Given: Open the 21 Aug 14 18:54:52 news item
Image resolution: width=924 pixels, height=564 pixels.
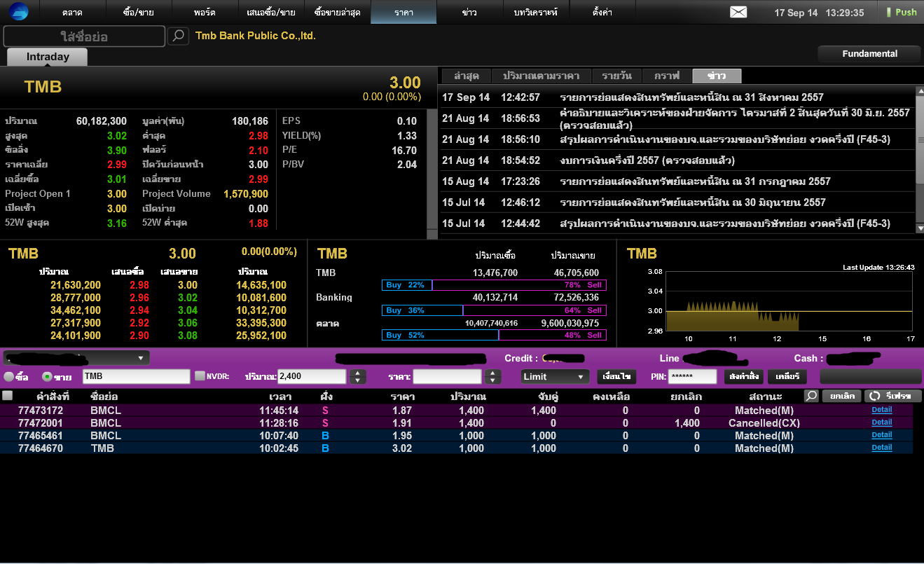Looking at the screenshot, I should (x=677, y=160).
